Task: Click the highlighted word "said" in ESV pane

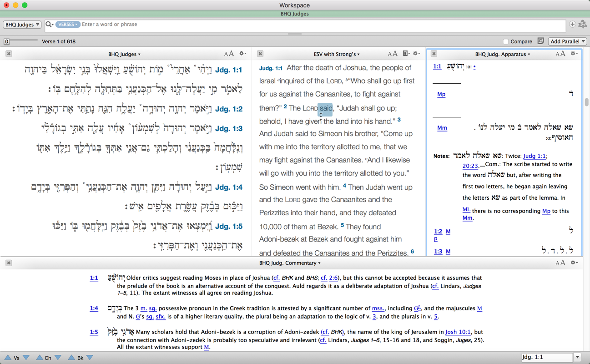Action: tap(326, 108)
